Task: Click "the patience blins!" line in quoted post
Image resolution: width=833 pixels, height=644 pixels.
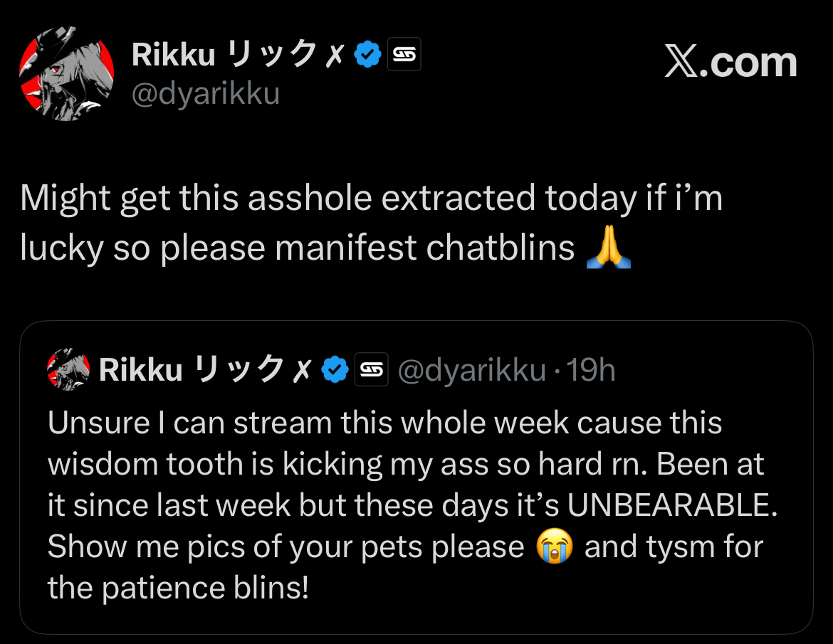Action: (x=178, y=588)
